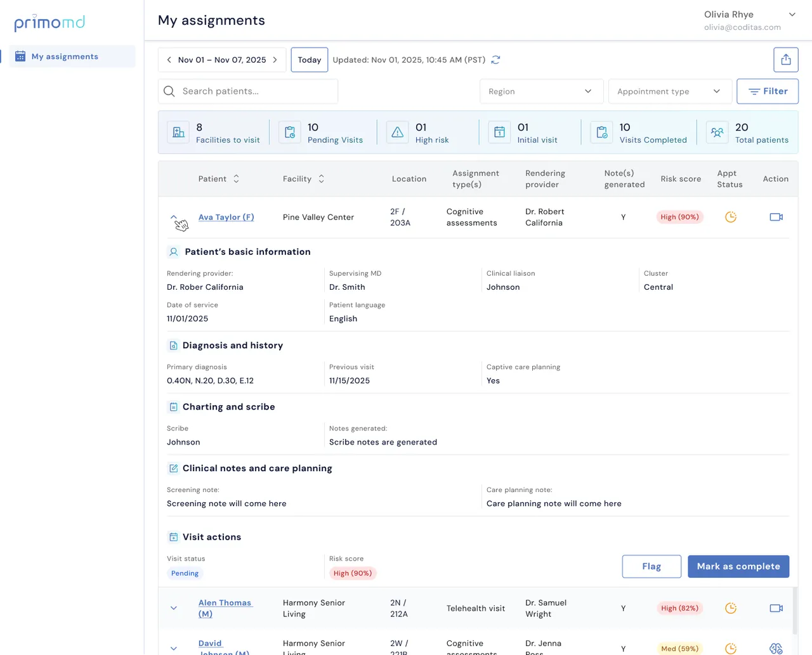Click the Visits Completed clipboard icon
Image resolution: width=812 pixels, height=655 pixels.
coord(602,132)
